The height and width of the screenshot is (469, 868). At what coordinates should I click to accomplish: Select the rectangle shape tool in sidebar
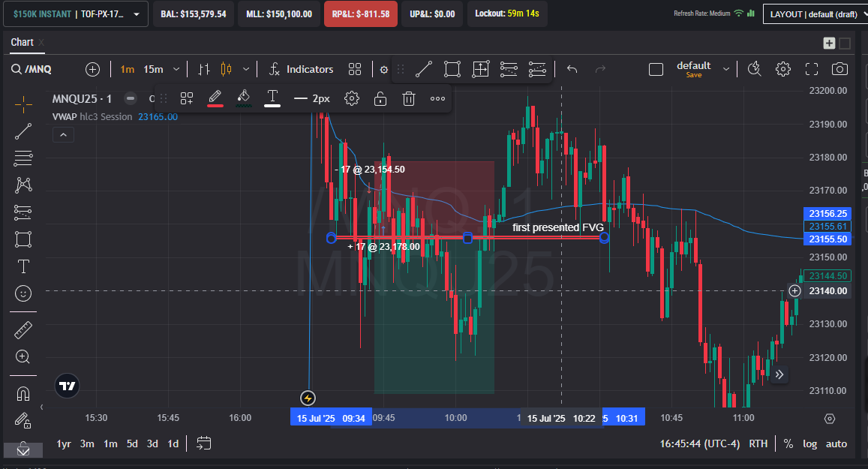tap(23, 239)
